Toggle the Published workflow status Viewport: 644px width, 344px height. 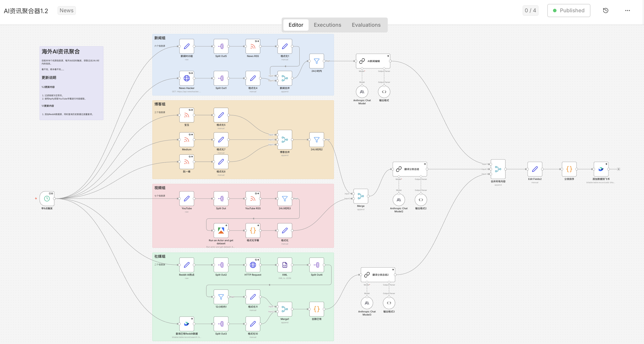point(569,11)
